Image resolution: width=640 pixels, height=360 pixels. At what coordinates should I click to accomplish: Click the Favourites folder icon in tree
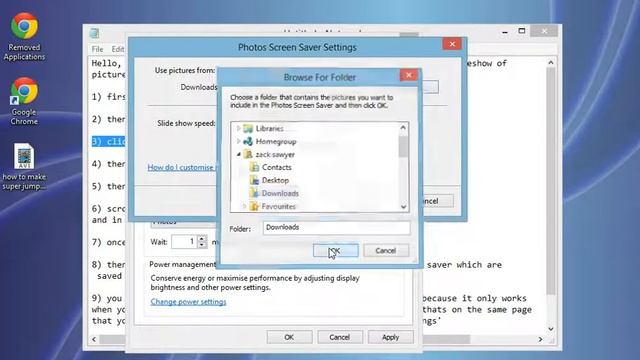254,206
